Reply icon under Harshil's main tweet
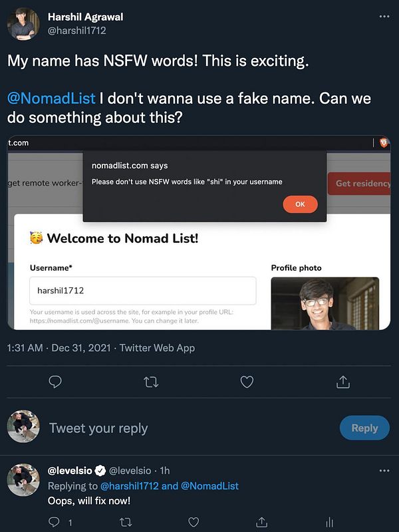Screen dimensions: 399x532 [x=56, y=382]
